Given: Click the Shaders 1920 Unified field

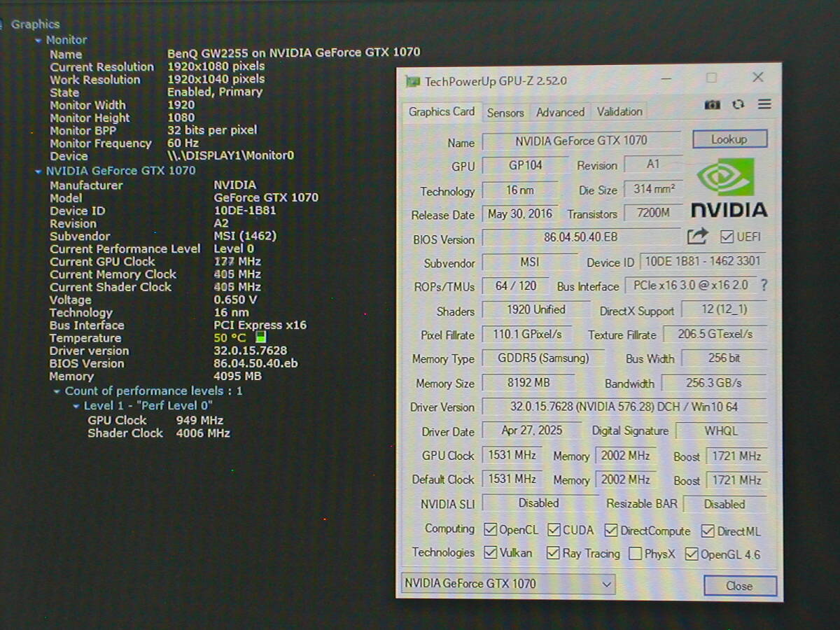Looking at the screenshot, I should pyautogui.click(x=535, y=309).
